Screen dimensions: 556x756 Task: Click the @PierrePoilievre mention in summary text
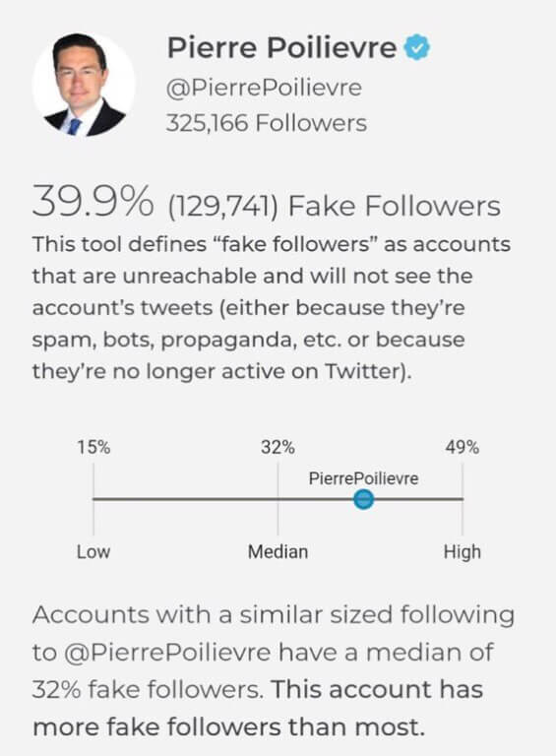pos(166,652)
